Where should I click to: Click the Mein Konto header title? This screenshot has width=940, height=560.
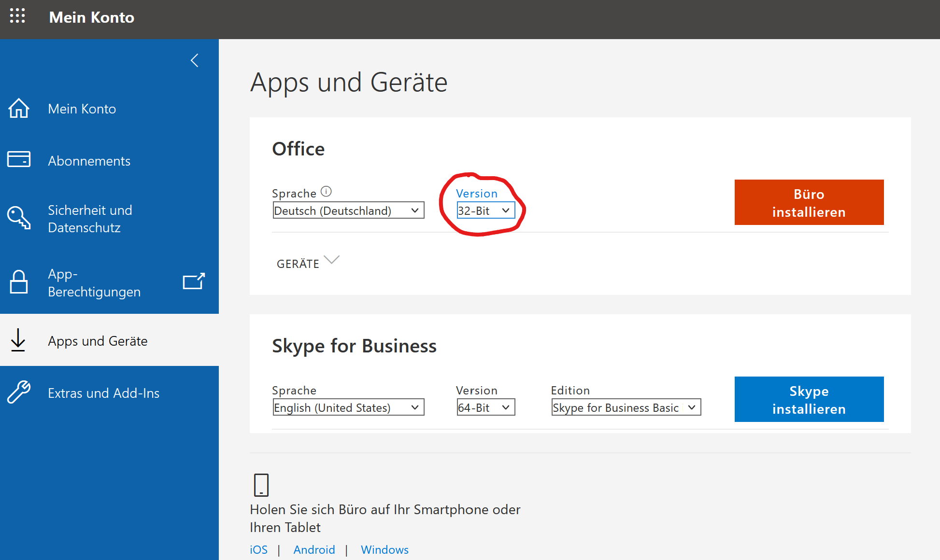pos(92,17)
